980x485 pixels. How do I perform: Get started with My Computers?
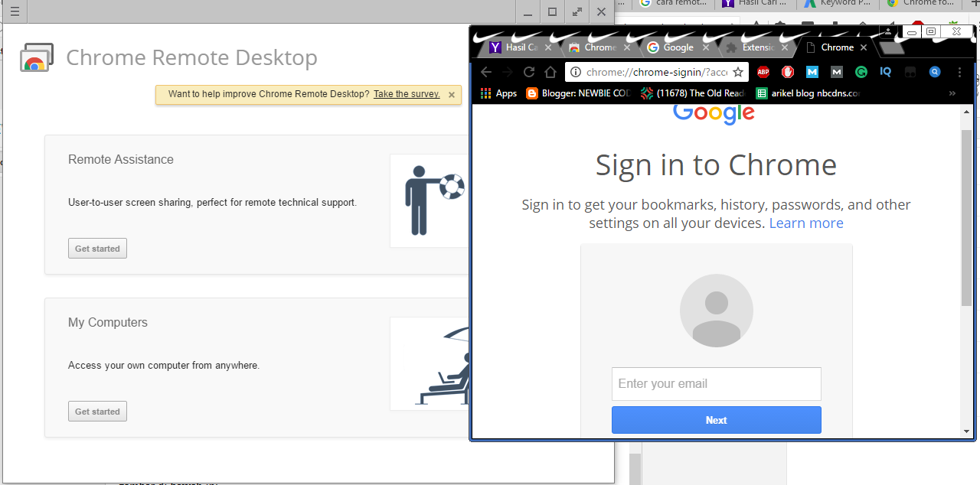(97, 412)
